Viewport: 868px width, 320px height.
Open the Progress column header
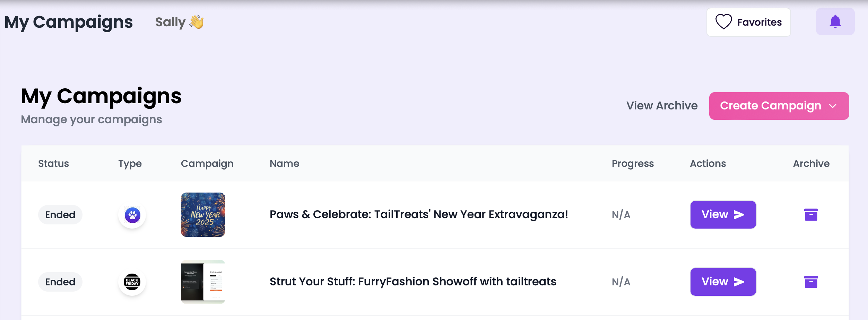(x=632, y=163)
